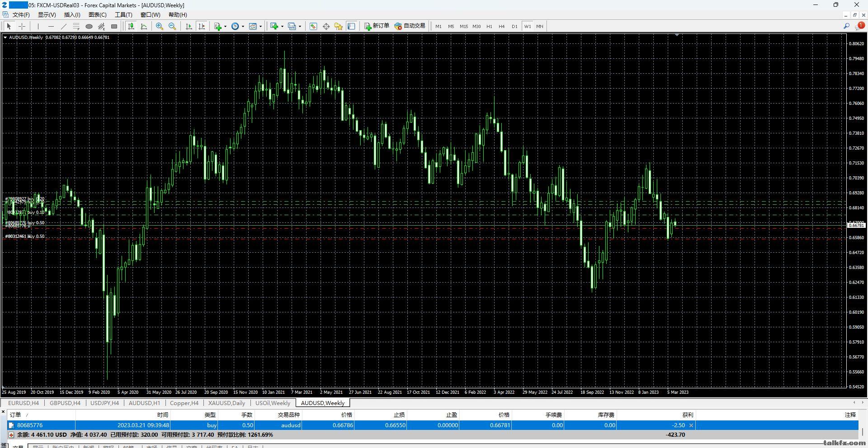Image resolution: width=868 pixels, height=448 pixels.
Task: Switch to the Copper,H4 chart tab
Action: [184, 403]
